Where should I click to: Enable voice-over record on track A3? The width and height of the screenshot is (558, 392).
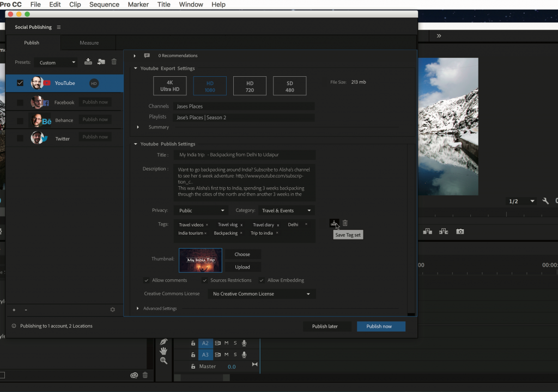pyautogui.click(x=244, y=354)
